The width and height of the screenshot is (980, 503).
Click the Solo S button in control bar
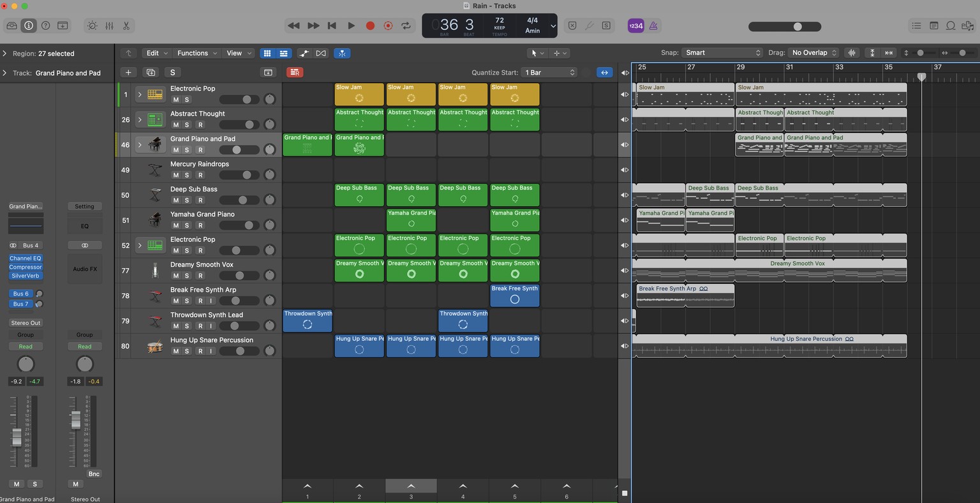click(x=606, y=26)
